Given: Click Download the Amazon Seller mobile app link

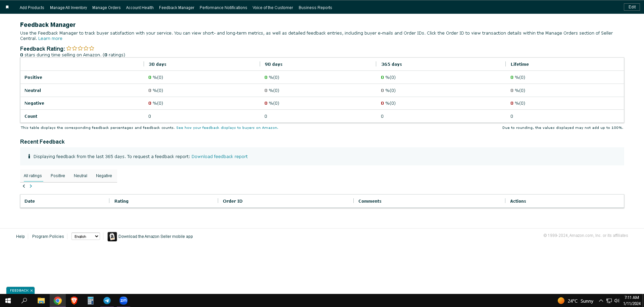Looking at the screenshot, I should 156,237.
